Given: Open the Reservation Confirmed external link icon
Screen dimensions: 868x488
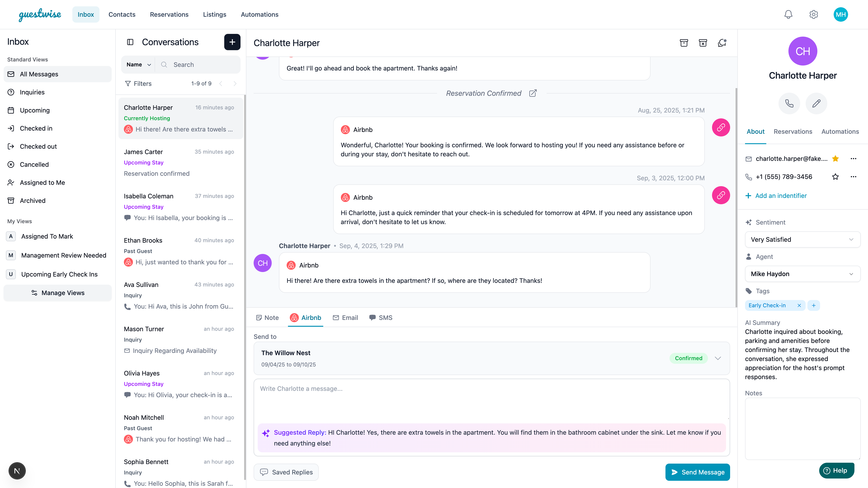Looking at the screenshot, I should 533,93.
